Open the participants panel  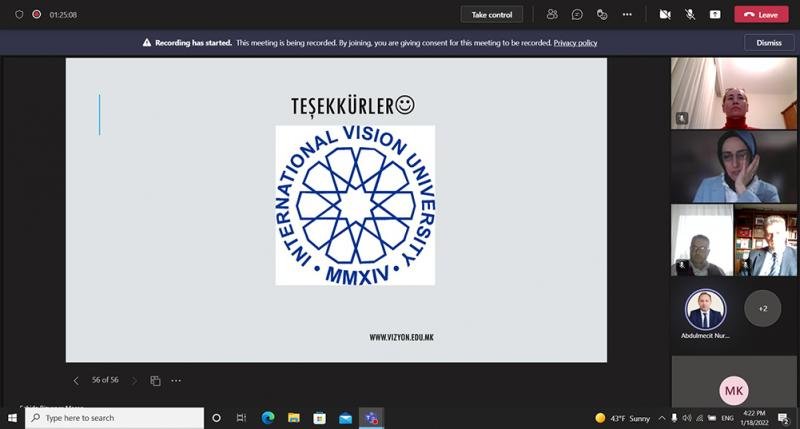pos(552,14)
